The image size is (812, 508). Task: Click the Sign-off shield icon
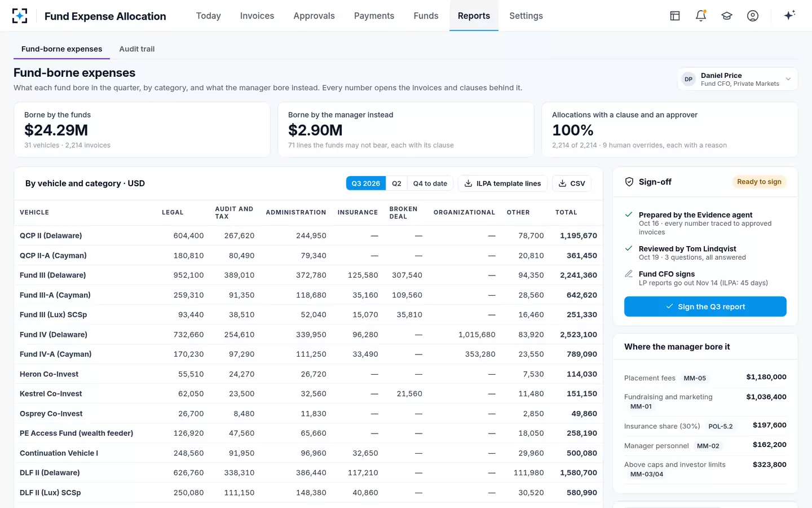(629, 182)
